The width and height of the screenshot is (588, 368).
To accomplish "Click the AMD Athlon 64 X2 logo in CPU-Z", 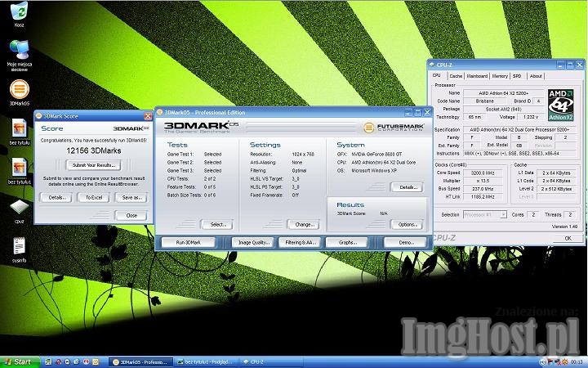I will [x=560, y=105].
